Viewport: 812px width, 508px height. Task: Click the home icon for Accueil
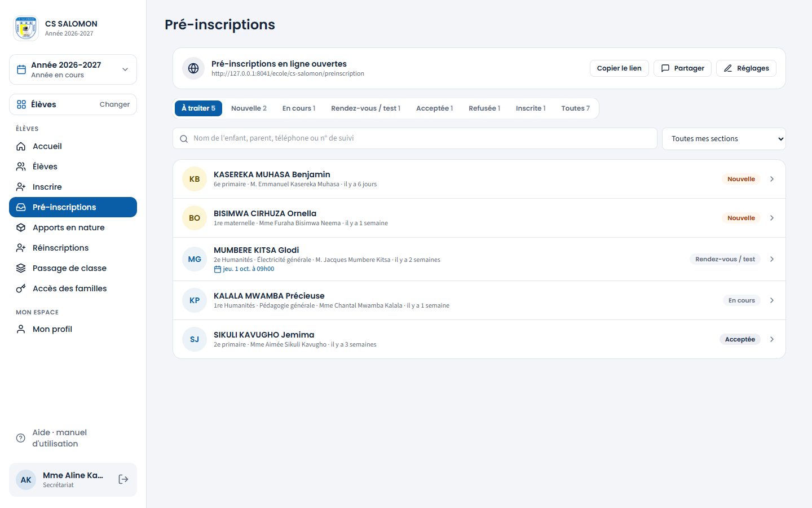coord(21,146)
